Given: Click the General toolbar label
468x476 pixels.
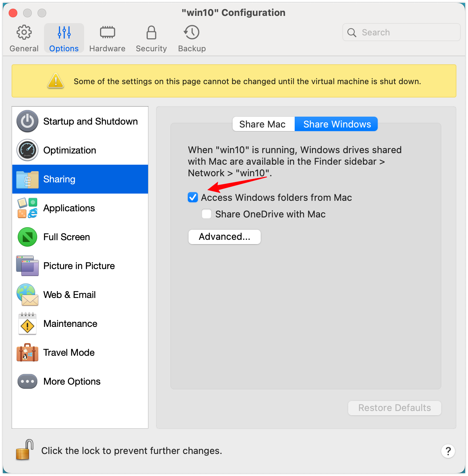Looking at the screenshot, I should point(24,49).
